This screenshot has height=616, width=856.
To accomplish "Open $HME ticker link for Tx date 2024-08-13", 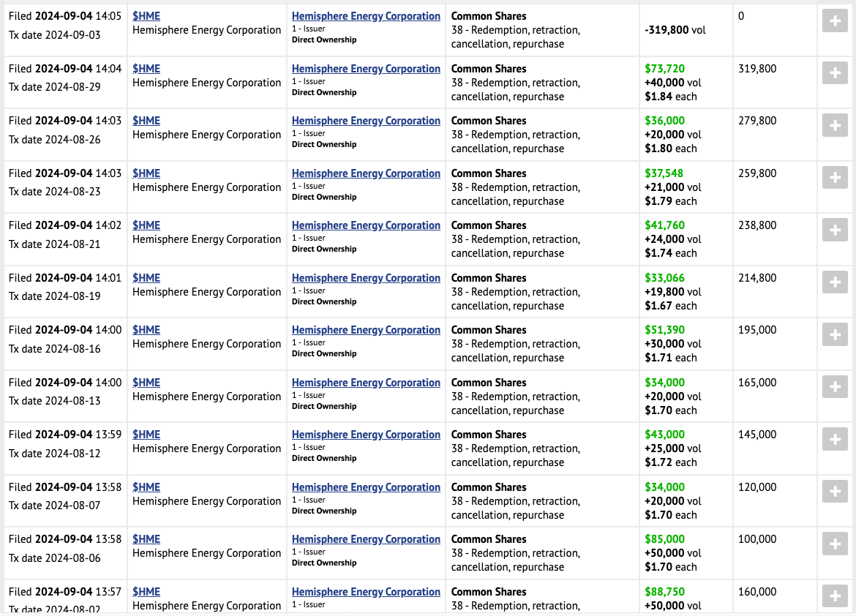I will 146,383.
